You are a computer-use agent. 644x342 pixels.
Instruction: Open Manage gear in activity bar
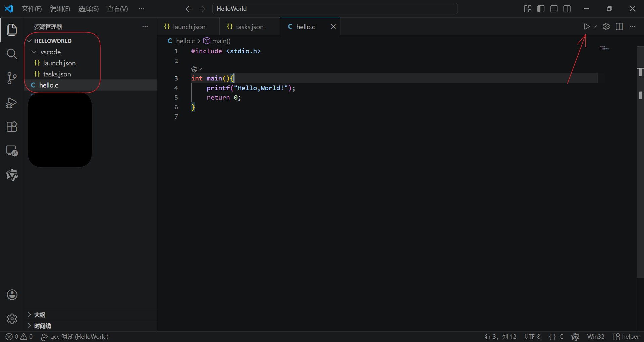click(x=12, y=319)
